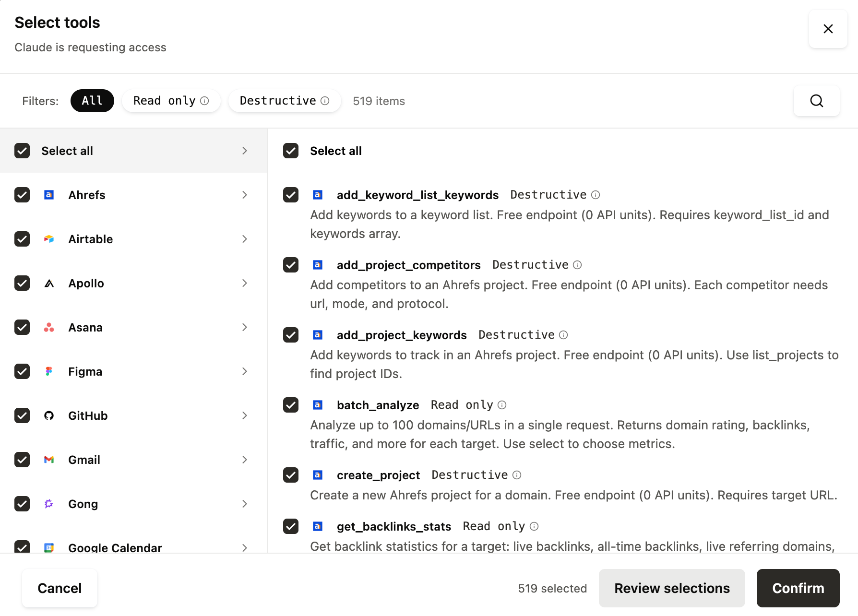This screenshot has width=858, height=616.
Task: Uncheck Select all in the tools panel
Action: [291, 151]
